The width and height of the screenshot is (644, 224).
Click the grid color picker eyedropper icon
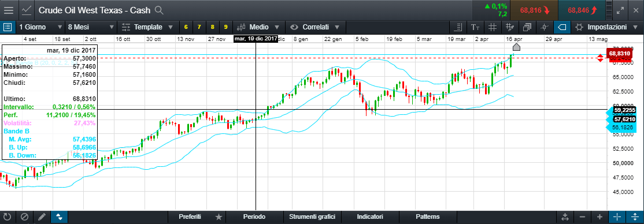coord(510,28)
